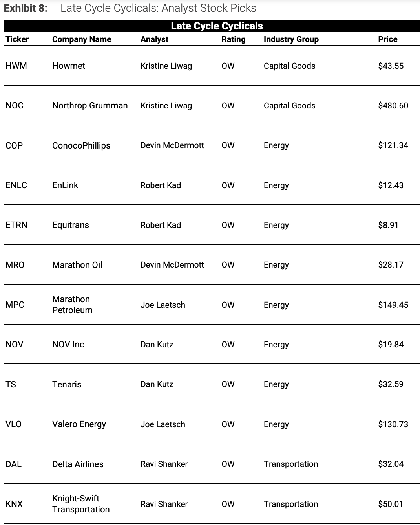Click the Industry Group column header
Viewport: 420px width, 525px height.
(x=291, y=39)
